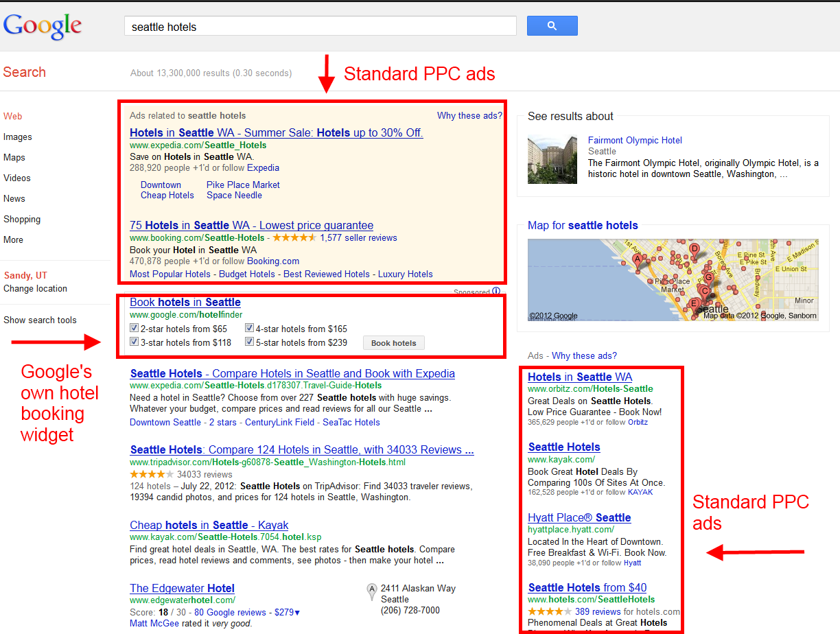Image resolution: width=840 pixels, height=634 pixels.
Task: Click the Edgewater Hotel map pin A icon
Action: pyautogui.click(x=372, y=589)
